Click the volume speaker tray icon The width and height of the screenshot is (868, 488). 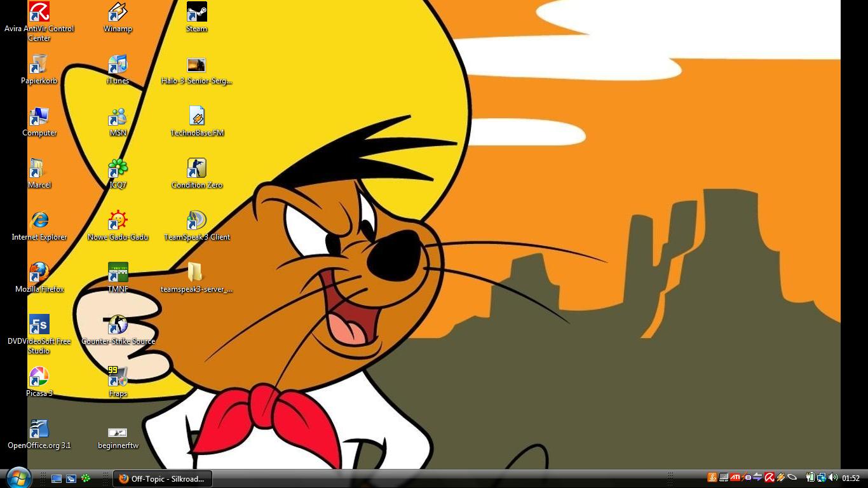click(832, 478)
